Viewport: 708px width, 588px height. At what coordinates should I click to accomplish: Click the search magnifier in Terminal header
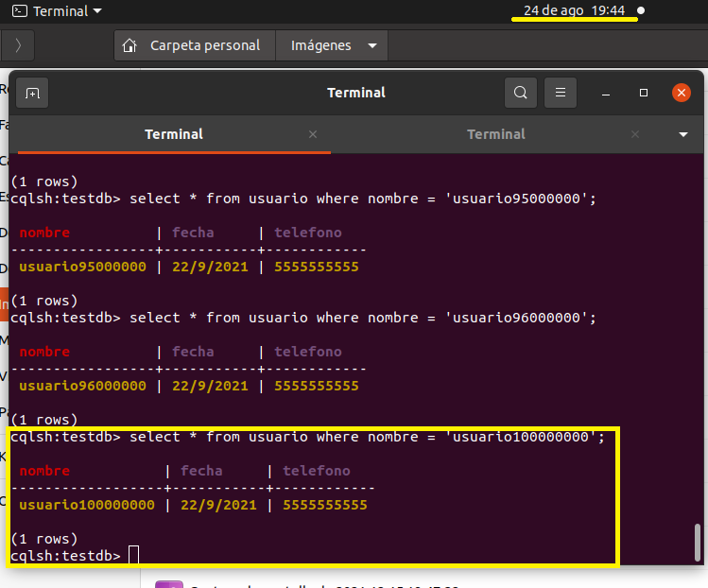click(520, 93)
